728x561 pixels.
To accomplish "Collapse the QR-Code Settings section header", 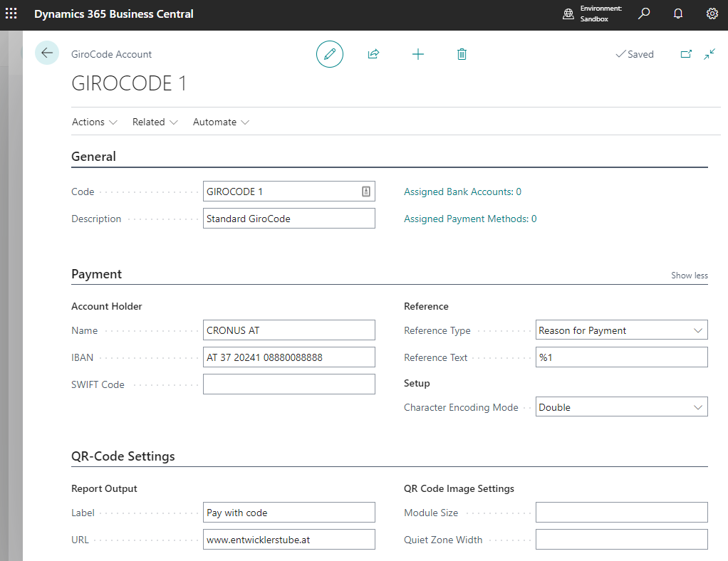I will point(123,456).
